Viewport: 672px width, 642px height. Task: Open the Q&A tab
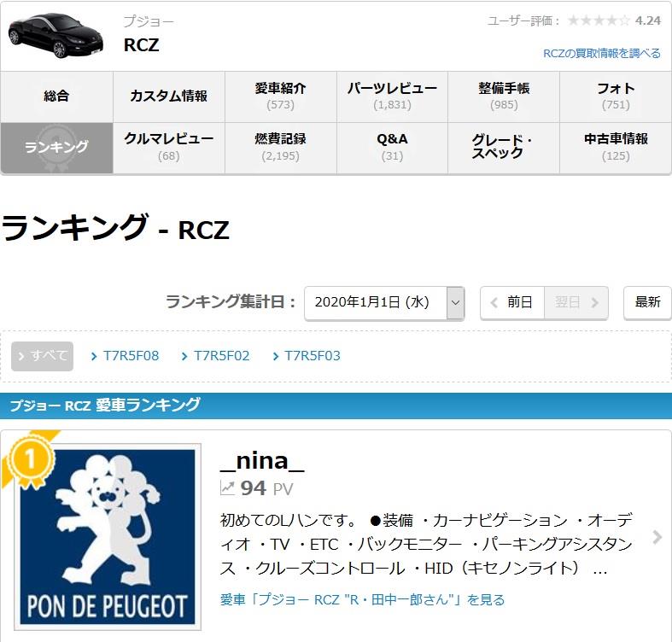(x=392, y=148)
